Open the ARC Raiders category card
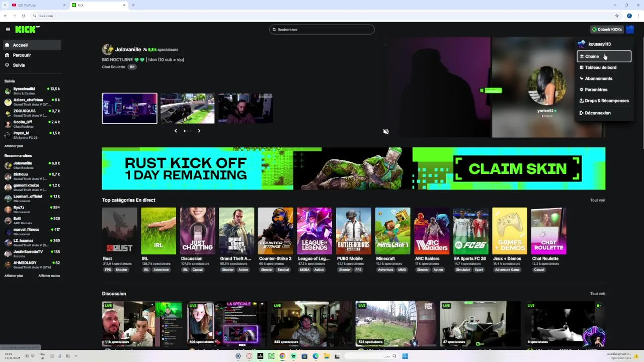 (432, 231)
